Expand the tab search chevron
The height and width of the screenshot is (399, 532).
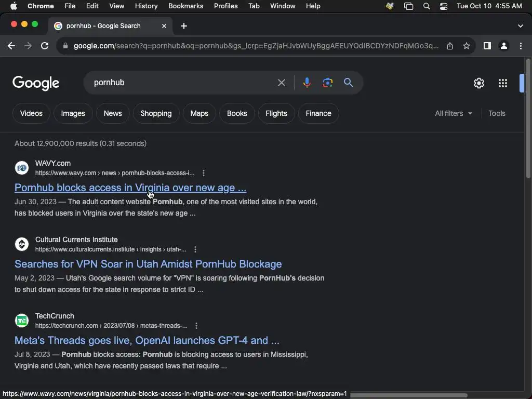520,26
